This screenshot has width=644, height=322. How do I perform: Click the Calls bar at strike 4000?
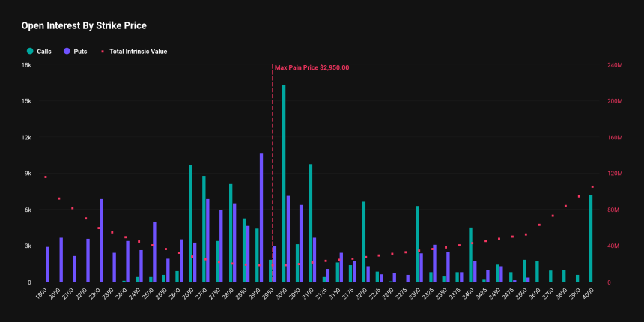[591, 238]
